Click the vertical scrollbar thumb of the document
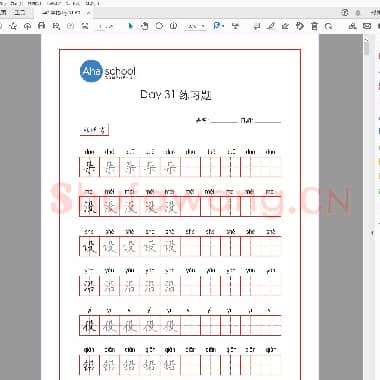This screenshot has width=380, height=380. (367, 48)
